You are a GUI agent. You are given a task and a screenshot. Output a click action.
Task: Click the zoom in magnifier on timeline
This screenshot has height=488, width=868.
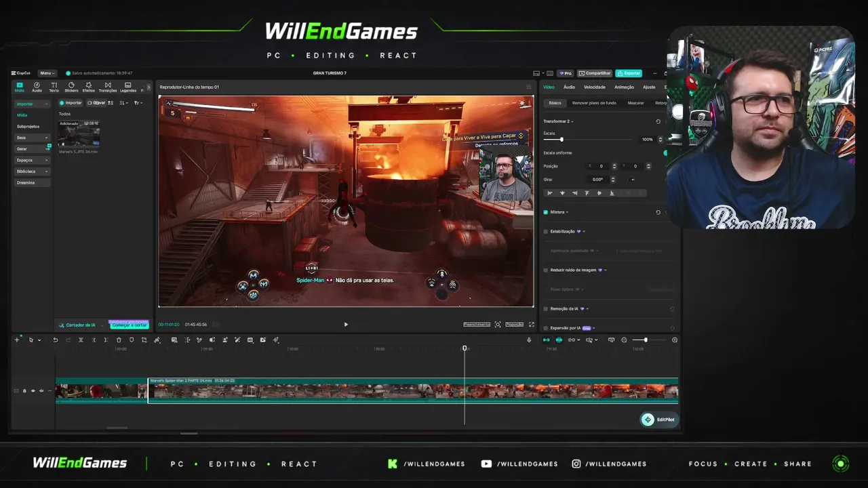tap(675, 340)
